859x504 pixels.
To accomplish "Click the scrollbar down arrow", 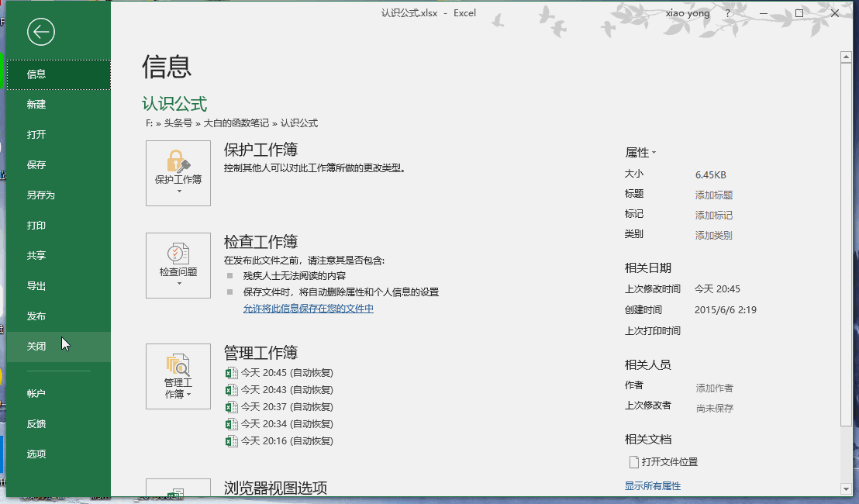I will coord(846,489).
